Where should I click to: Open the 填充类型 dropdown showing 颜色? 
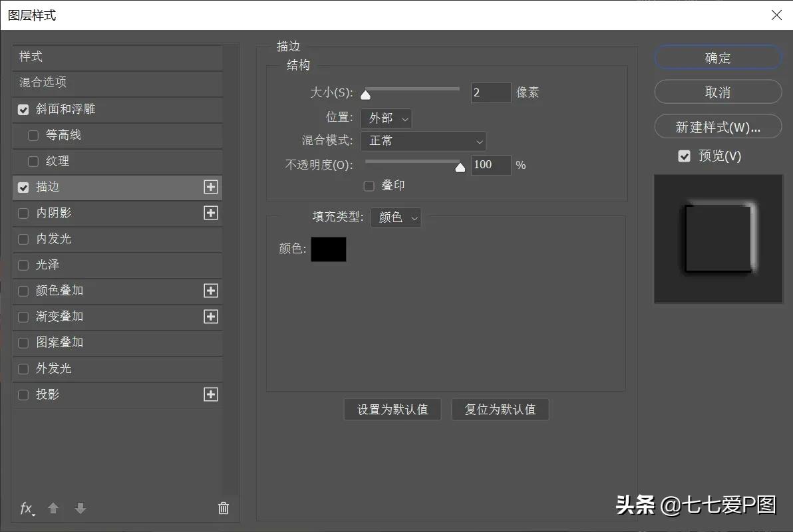coord(395,217)
